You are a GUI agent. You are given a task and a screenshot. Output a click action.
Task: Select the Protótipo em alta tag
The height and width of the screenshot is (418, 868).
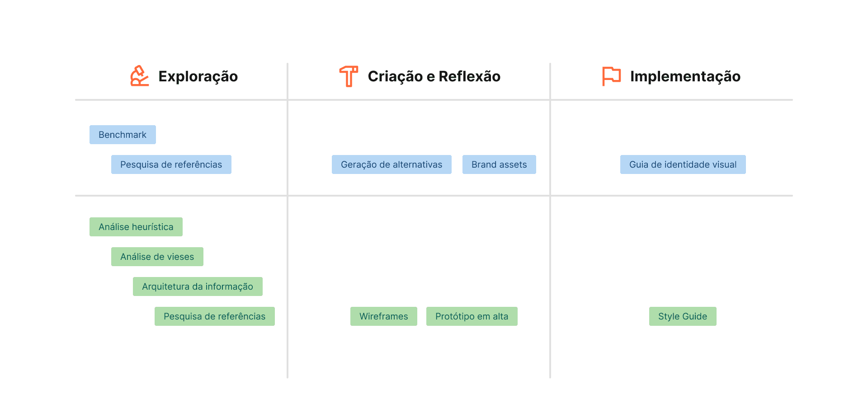(x=472, y=316)
